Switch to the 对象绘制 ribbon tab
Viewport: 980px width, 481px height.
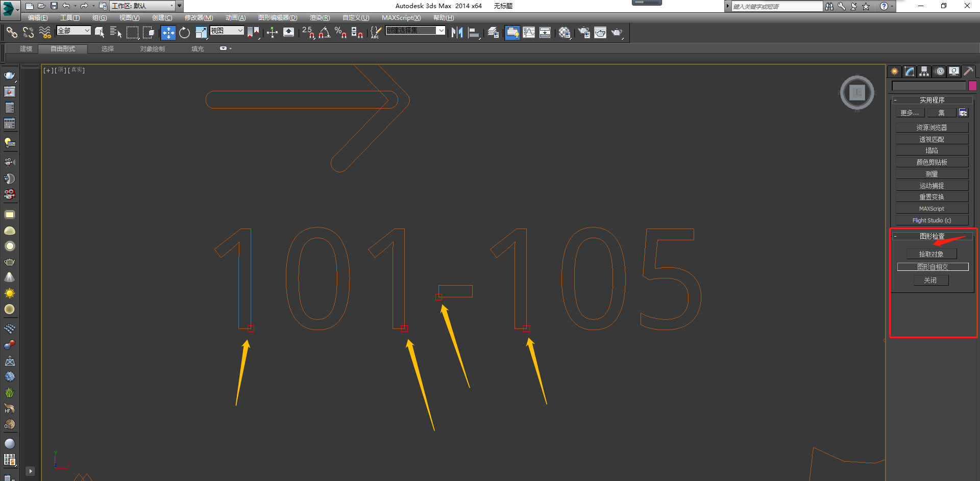tap(153, 49)
